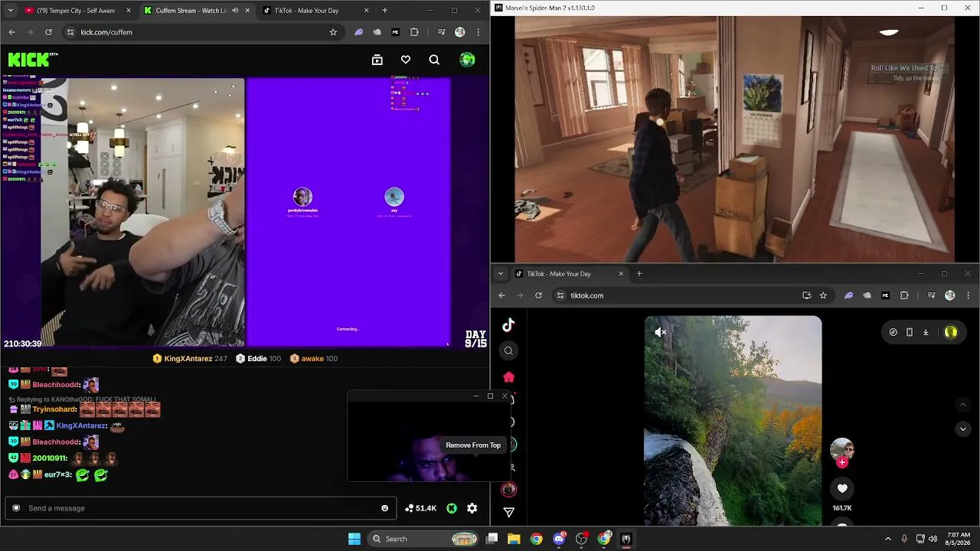This screenshot has height=551, width=980.
Task: Go to the previous TikTok video
Action: pyautogui.click(x=962, y=404)
